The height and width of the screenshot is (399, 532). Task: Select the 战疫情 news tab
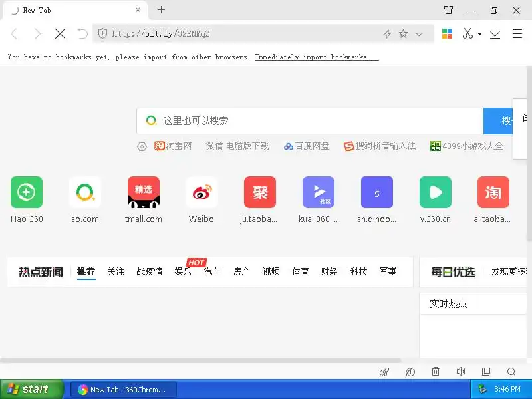click(149, 271)
